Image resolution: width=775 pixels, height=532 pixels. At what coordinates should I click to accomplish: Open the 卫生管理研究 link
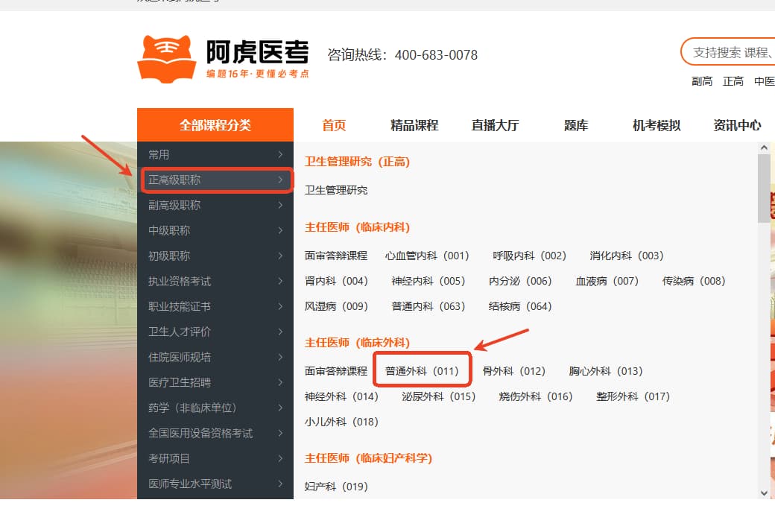[336, 190]
